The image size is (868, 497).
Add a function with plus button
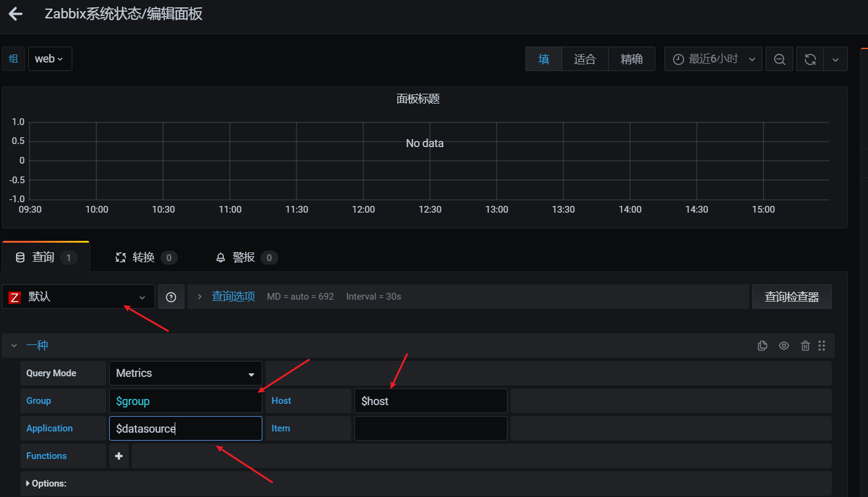pos(119,456)
